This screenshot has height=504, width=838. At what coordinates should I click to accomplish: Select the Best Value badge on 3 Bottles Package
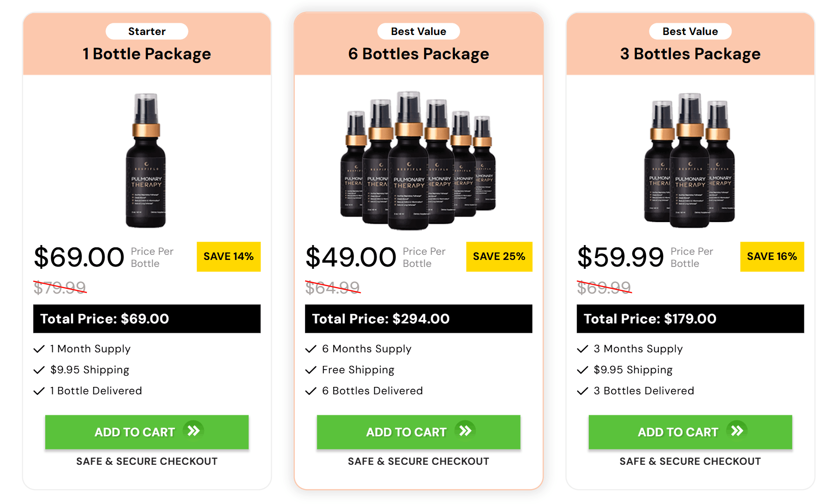pyautogui.click(x=690, y=31)
